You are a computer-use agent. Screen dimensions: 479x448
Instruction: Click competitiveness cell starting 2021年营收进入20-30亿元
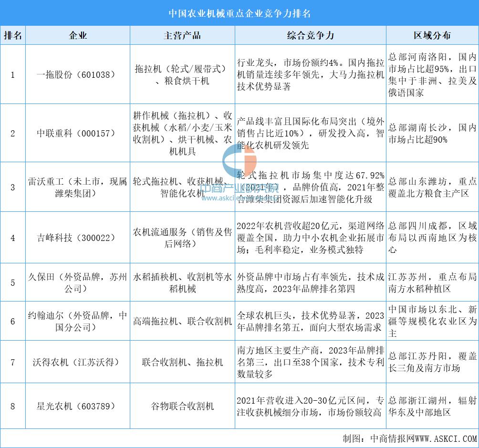[x=311, y=406]
